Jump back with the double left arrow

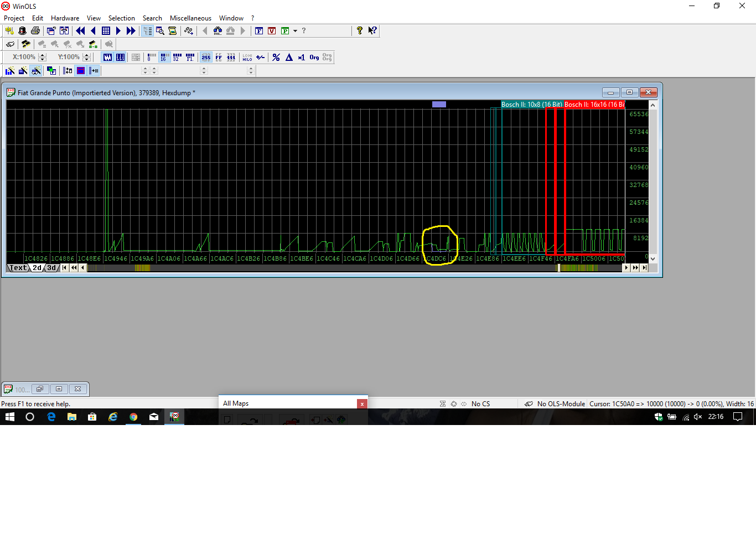click(81, 31)
